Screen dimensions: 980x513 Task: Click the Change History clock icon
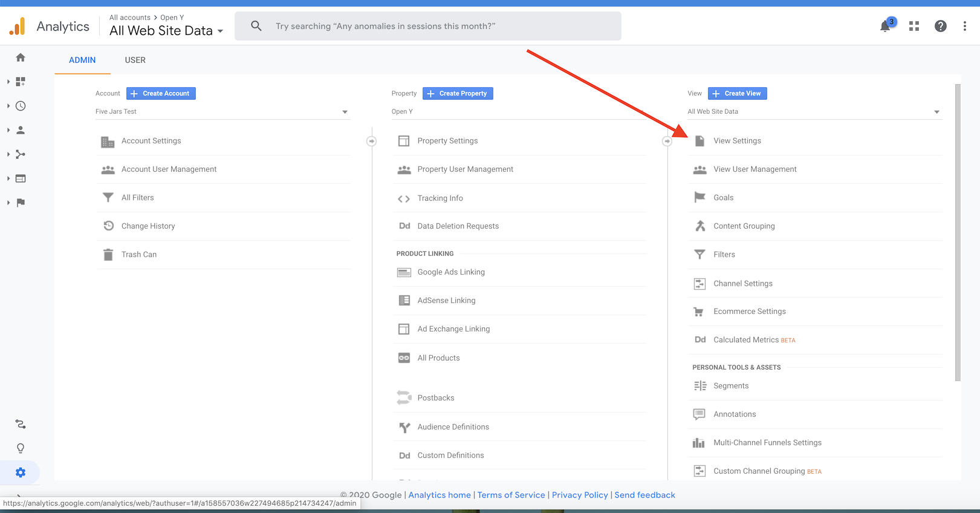(108, 226)
